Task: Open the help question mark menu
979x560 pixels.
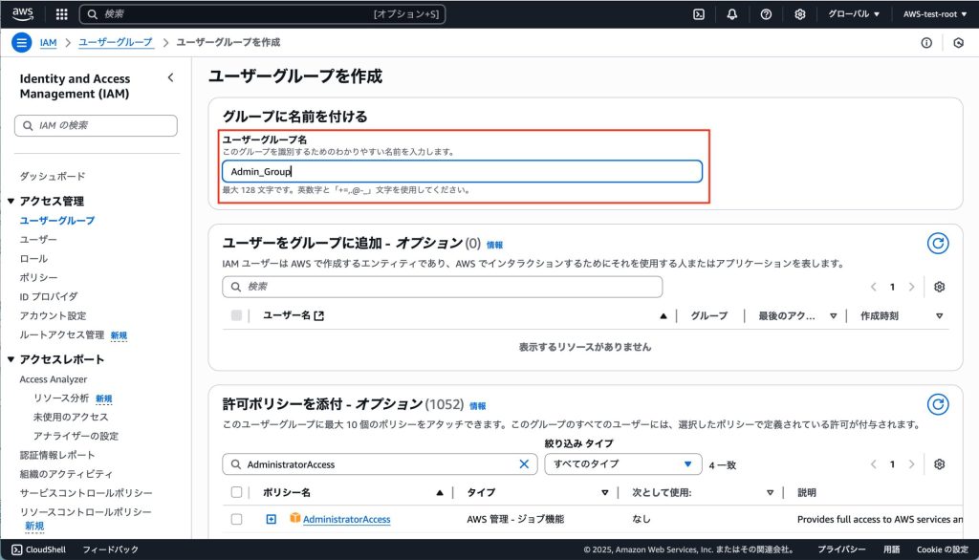Action: pyautogui.click(x=766, y=13)
